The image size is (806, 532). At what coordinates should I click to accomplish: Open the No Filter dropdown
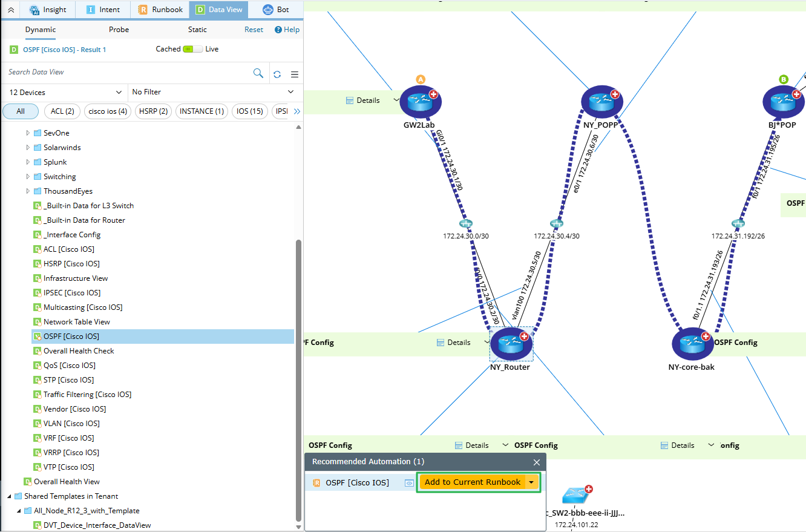tap(215, 92)
